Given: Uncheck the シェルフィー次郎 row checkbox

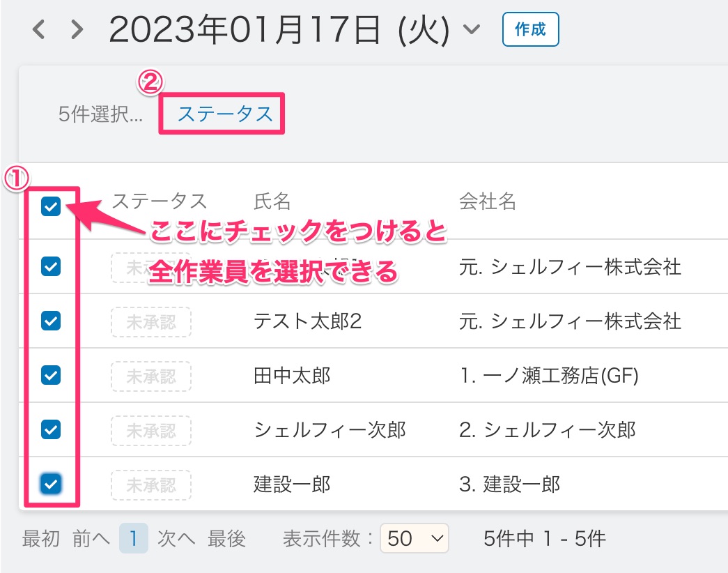Looking at the screenshot, I should (x=51, y=429).
